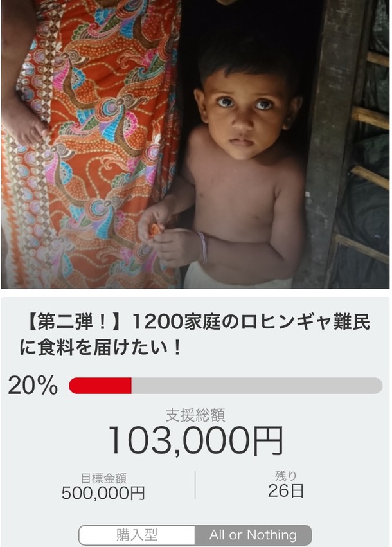Click the red filled part of progress bar
The image size is (392, 547).
tap(100, 386)
